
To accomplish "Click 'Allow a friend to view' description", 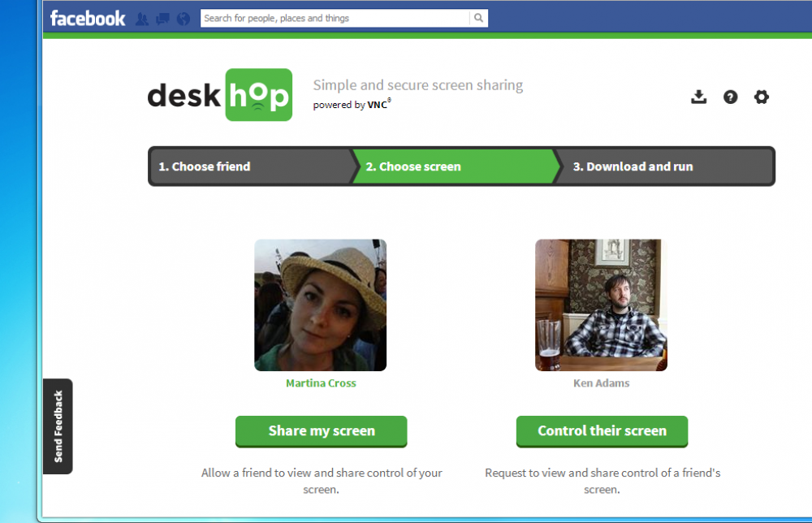I will click(x=321, y=481).
